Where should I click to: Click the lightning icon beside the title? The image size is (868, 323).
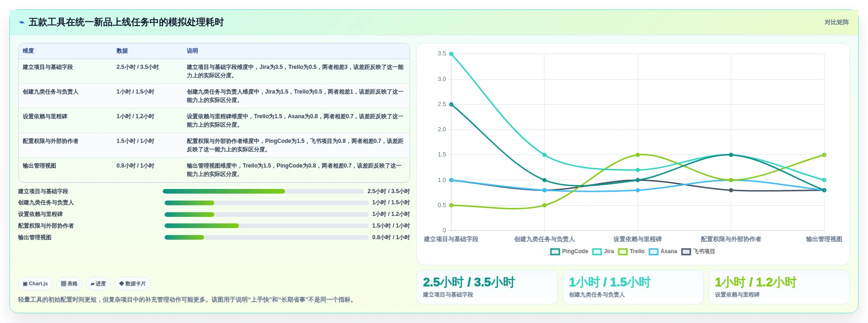pyautogui.click(x=21, y=22)
